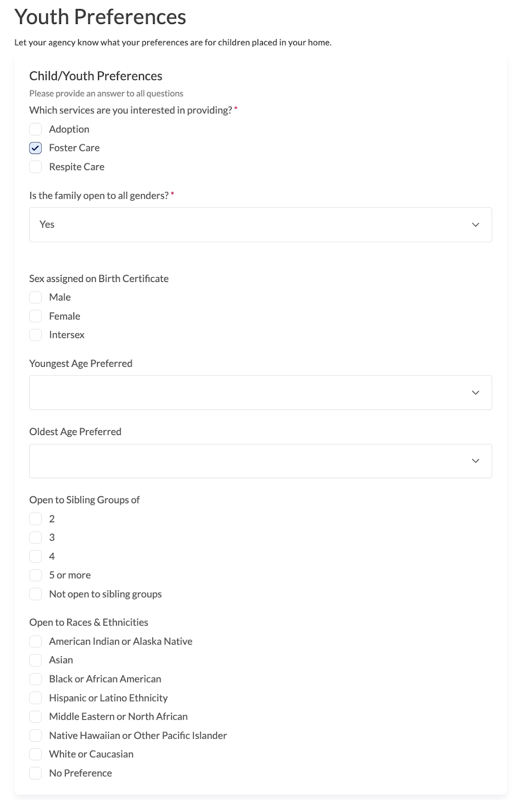The width and height of the screenshot is (532, 803).
Task: Select the Female checkbox
Action: pos(36,316)
